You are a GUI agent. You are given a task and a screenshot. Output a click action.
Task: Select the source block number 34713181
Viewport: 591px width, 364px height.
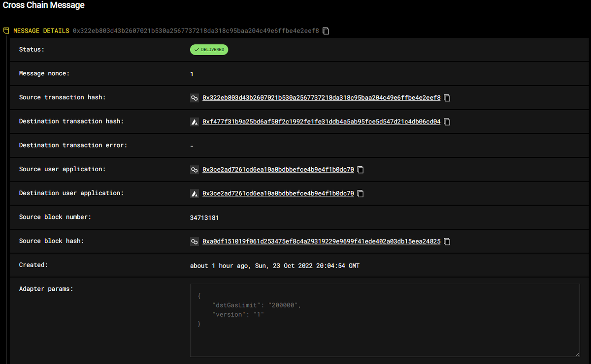(x=204, y=217)
